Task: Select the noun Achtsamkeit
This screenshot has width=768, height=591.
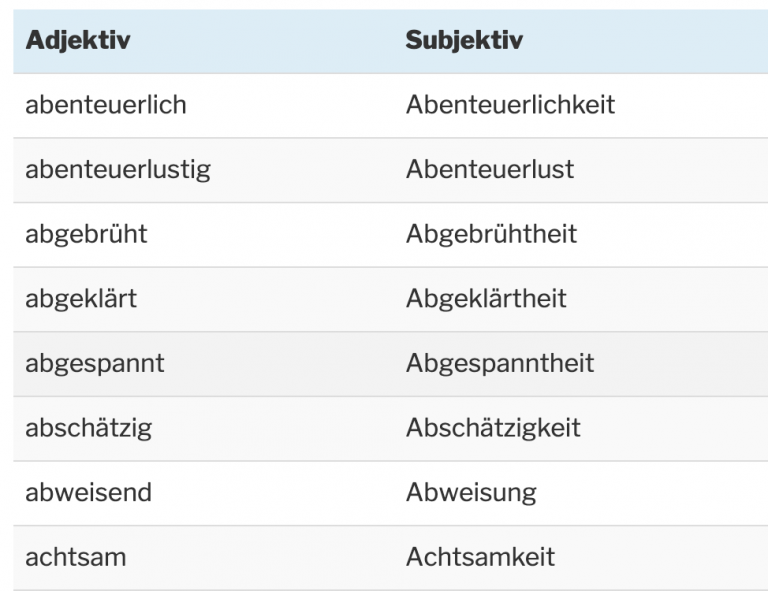Action: click(480, 557)
